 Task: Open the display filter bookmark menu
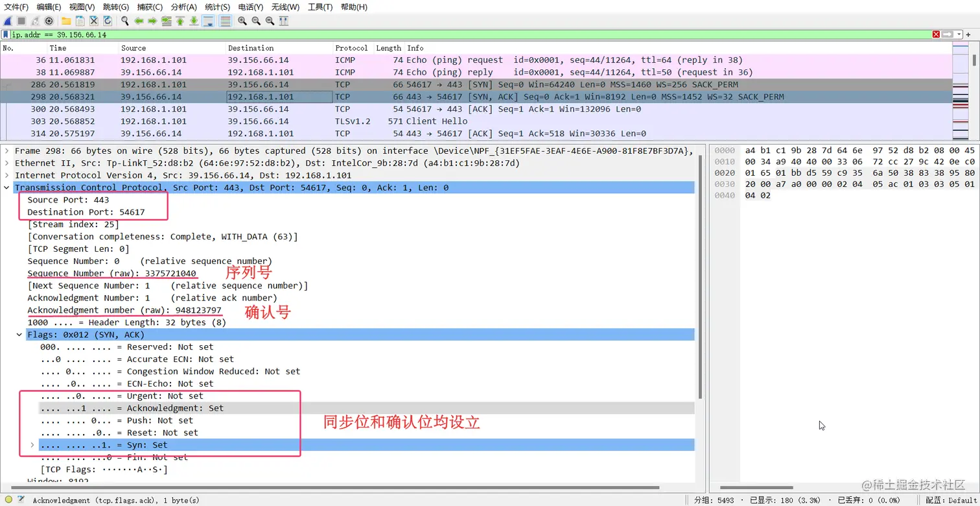point(6,34)
